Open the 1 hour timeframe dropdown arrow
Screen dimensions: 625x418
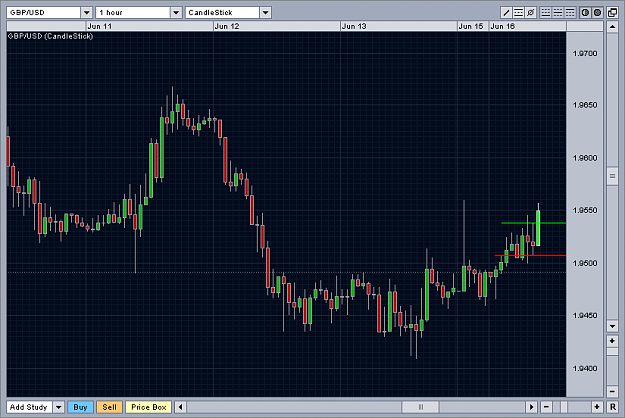point(176,13)
